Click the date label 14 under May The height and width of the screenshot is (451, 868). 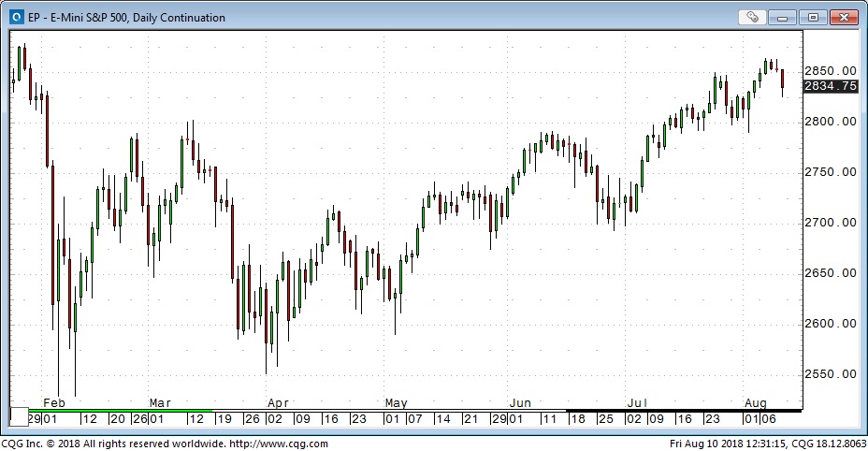tap(442, 419)
